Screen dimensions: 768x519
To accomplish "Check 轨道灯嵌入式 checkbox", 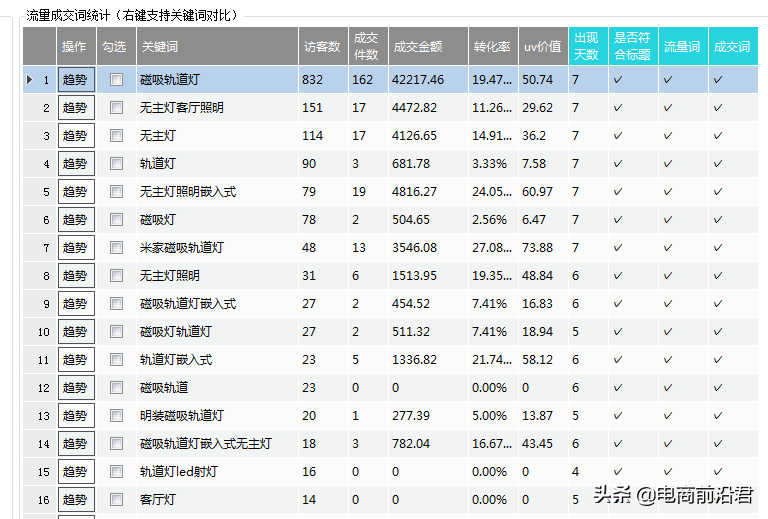I will (x=117, y=359).
